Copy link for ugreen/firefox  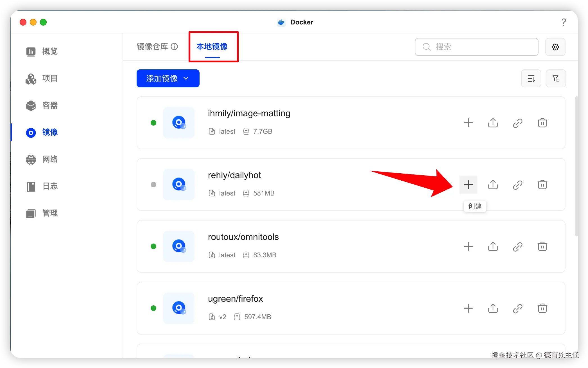[x=518, y=308]
